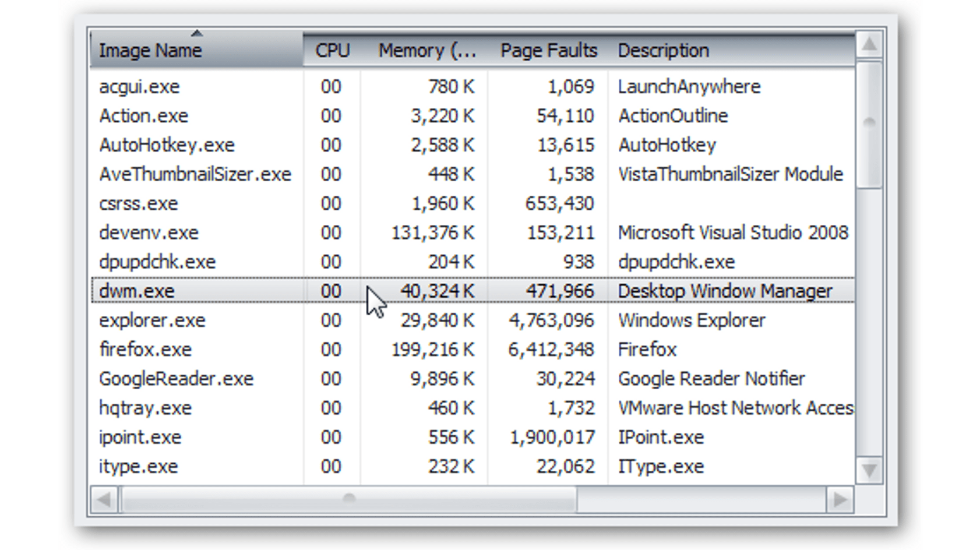Select the AveThumbnailSizer.exe process
This screenshot has height=550, width=980.
(195, 174)
